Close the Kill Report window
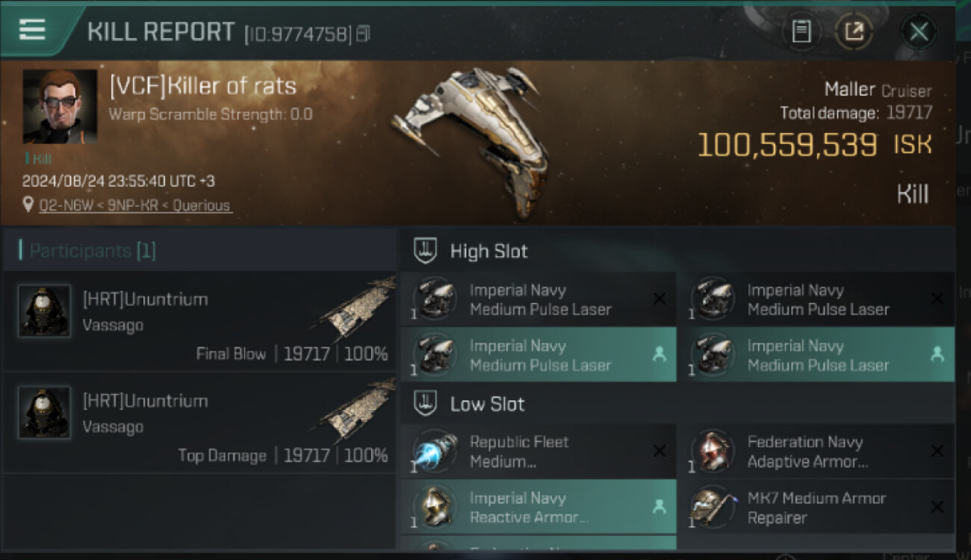The image size is (971, 560). point(919,31)
